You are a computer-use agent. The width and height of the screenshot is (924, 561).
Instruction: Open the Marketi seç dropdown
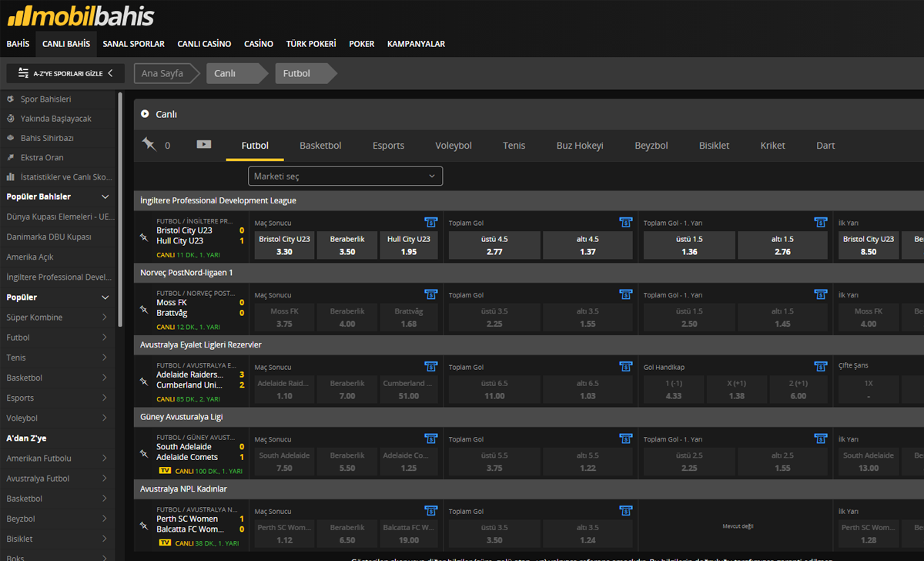(x=345, y=176)
